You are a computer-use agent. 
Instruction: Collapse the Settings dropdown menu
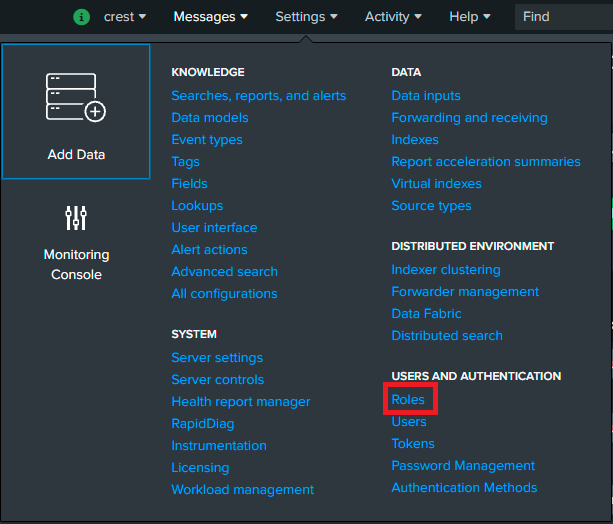pyautogui.click(x=306, y=17)
